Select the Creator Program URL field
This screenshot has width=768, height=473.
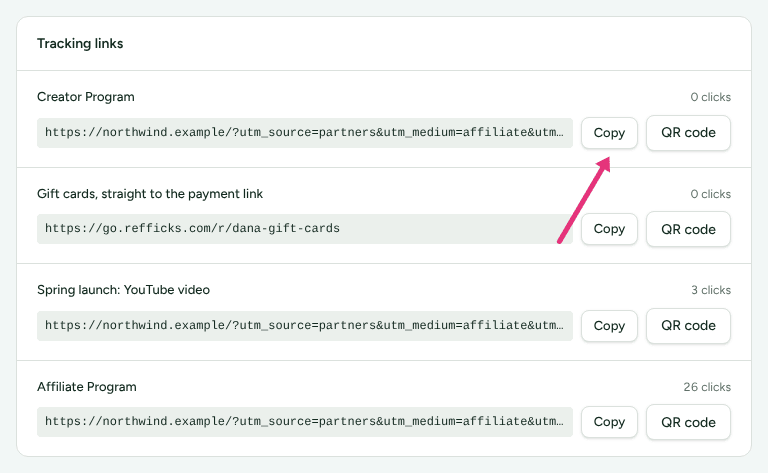[305, 133]
